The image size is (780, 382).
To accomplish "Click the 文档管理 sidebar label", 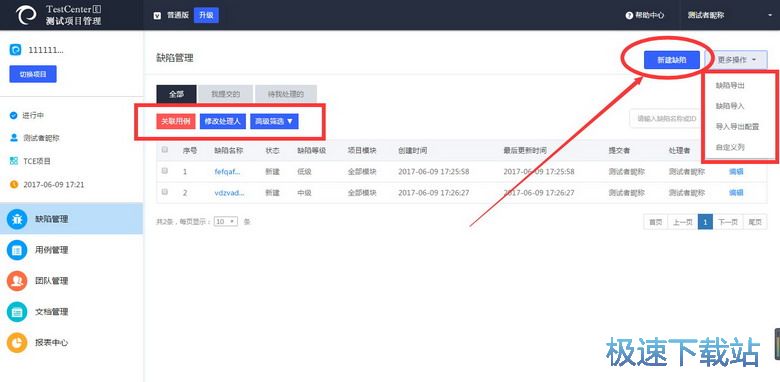I will tap(52, 312).
